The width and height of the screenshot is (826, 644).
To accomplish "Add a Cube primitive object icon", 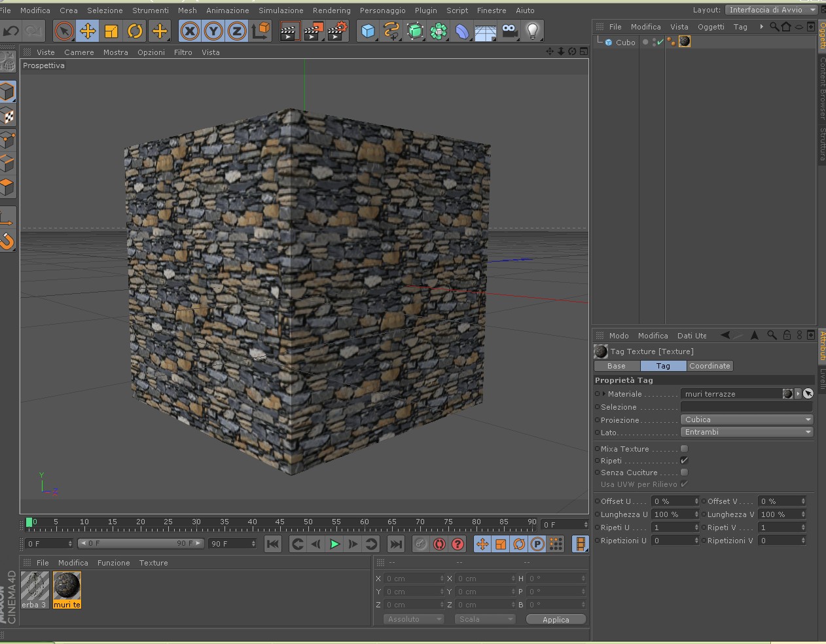I will [x=368, y=31].
